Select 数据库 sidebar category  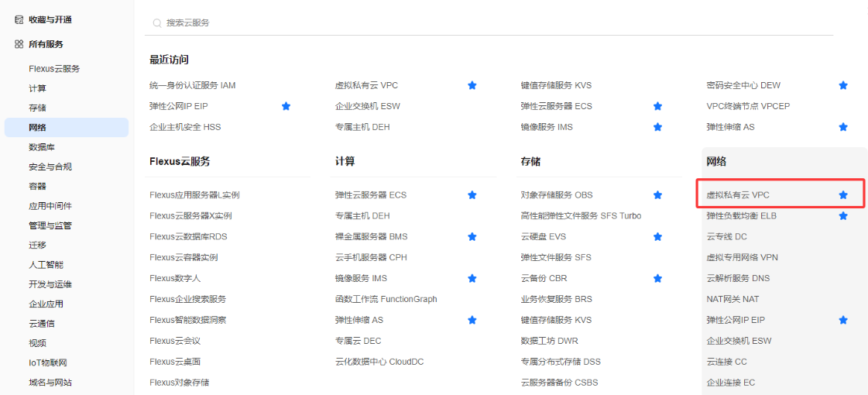pyautogui.click(x=42, y=147)
